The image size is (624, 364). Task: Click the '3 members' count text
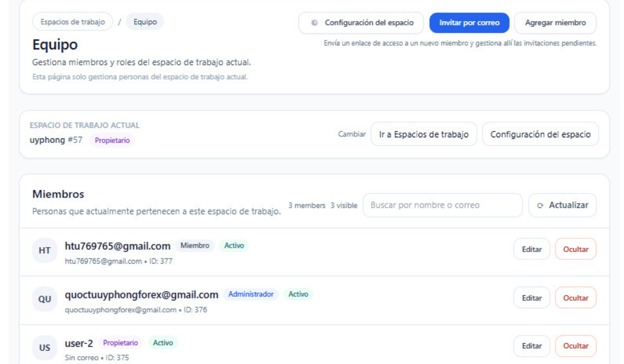(x=307, y=205)
